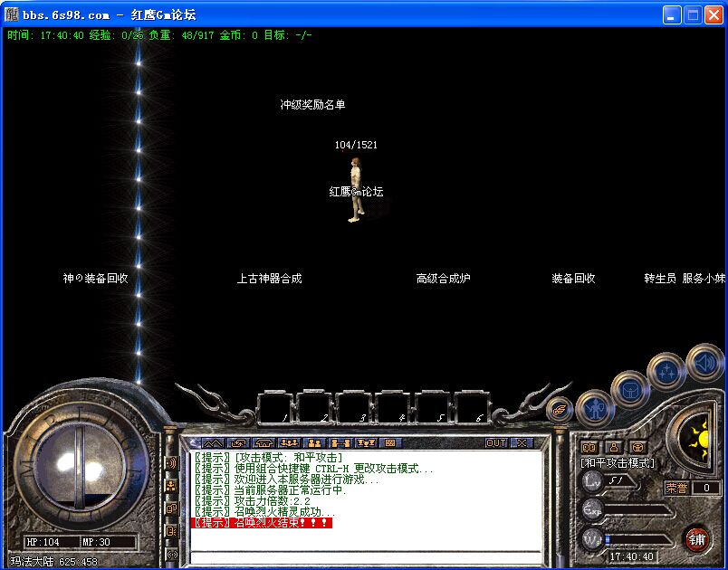The height and width of the screenshot is (570, 728).
Task: Select quick item belt slot 5
Action: (x=433, y=408)
